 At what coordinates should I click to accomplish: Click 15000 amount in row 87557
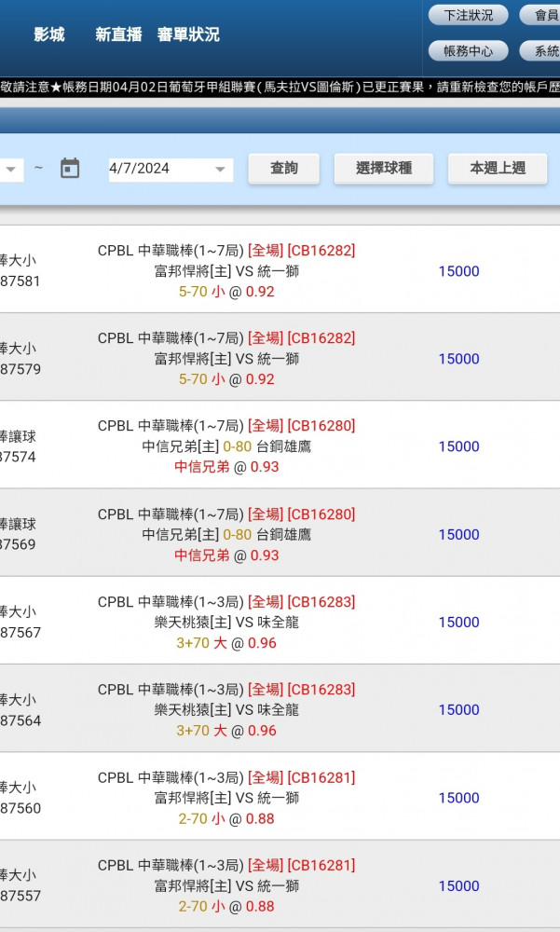[459, 885]
